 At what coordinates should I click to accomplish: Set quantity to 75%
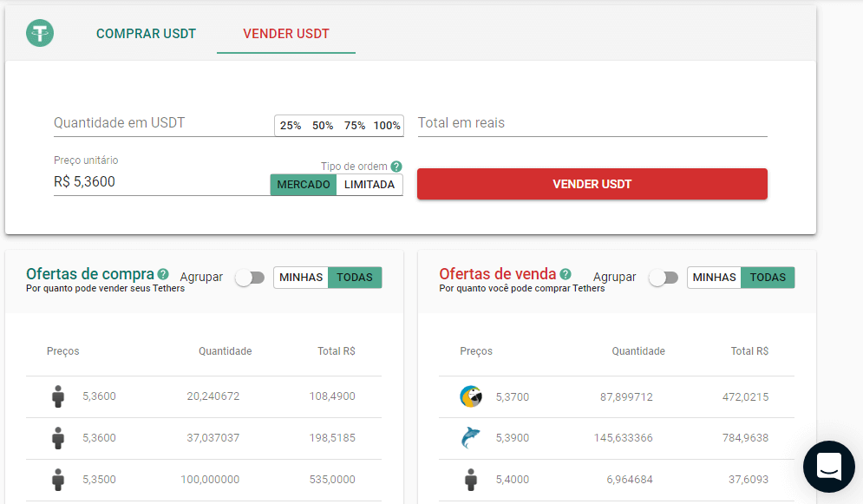click(x=355, y=126)
